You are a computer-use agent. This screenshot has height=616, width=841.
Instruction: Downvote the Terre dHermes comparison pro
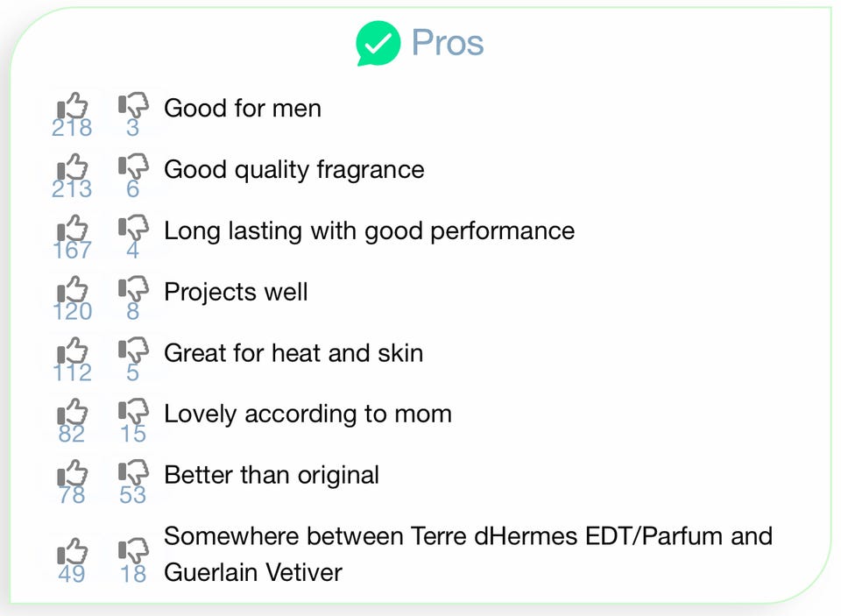click(133, 554)
